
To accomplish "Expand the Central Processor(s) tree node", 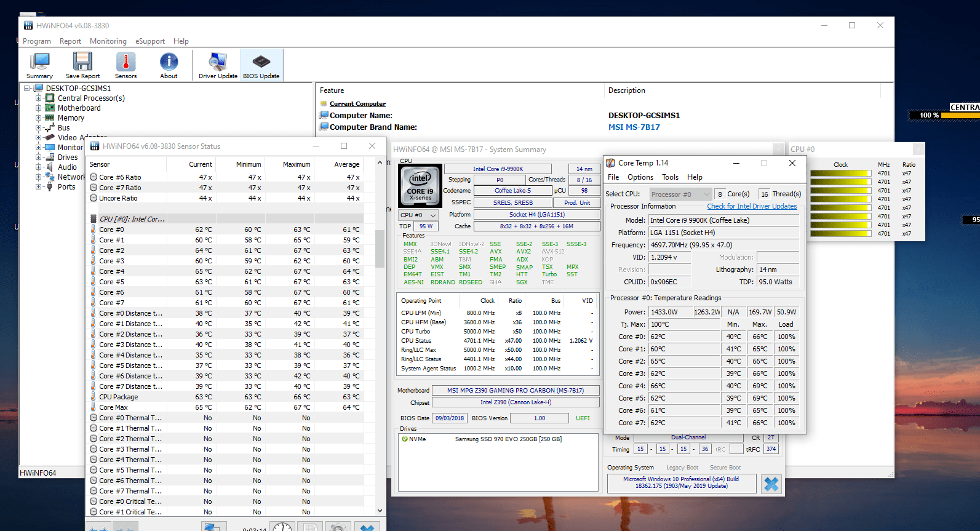I will 39,98.
